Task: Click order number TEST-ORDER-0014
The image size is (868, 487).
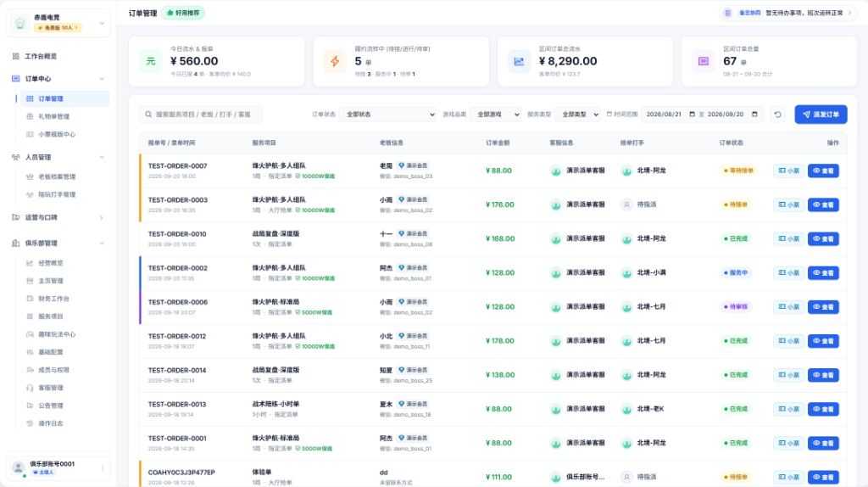Action: pyautogui.click(x=177, y=370)
